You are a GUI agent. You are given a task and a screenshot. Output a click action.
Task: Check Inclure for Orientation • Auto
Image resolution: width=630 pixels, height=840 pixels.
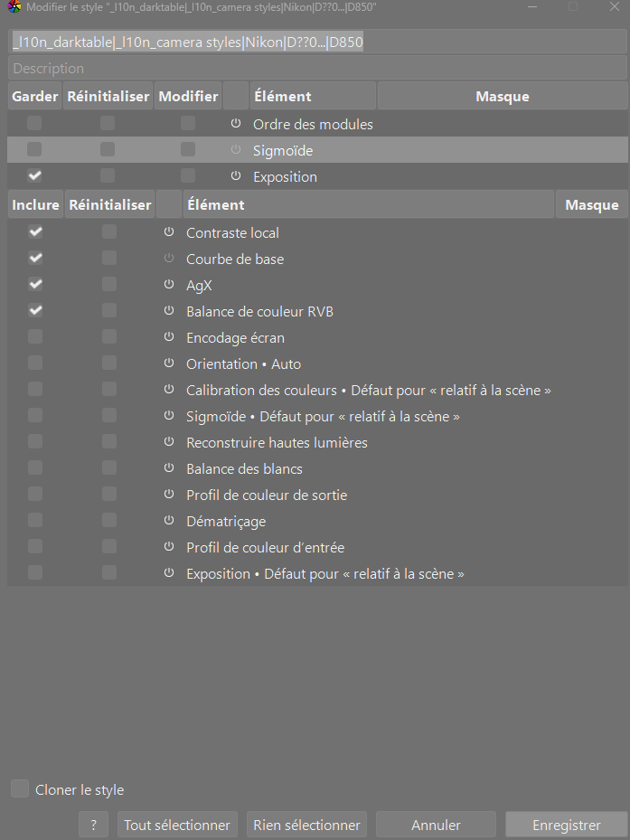pyautogui.click(x=35, y=363)
